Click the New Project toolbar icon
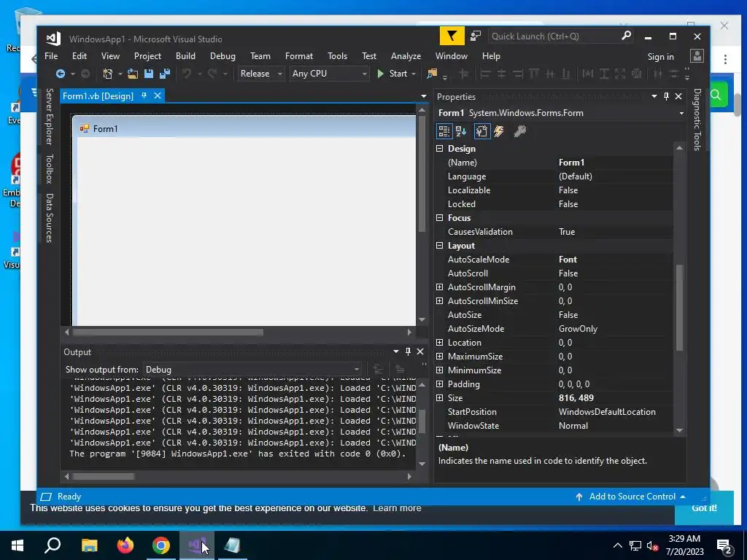The width and height of the screenshot is (747, 560). point(108,74)
